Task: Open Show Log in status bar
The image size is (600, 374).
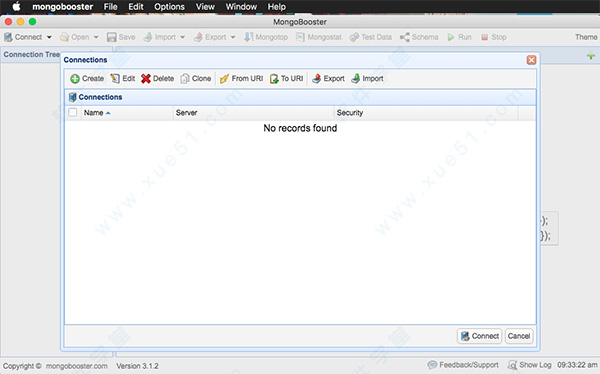Action: (530, 365)
